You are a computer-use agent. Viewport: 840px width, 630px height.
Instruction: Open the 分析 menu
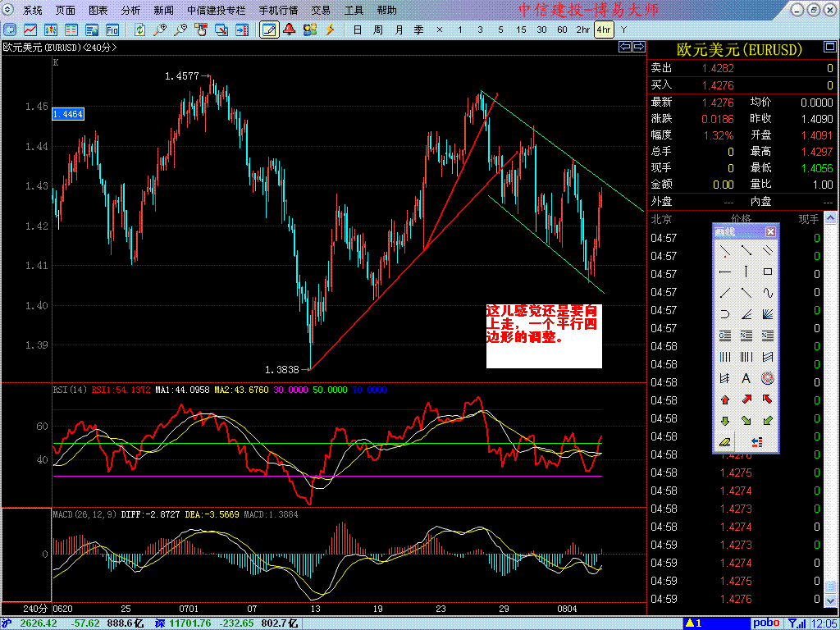click(x=130, y=10)
